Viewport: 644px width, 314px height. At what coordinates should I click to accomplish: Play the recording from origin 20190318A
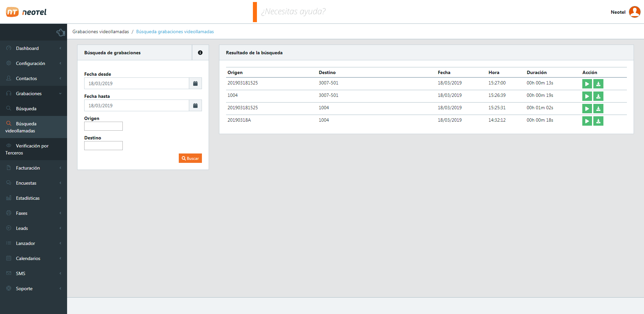587,121
